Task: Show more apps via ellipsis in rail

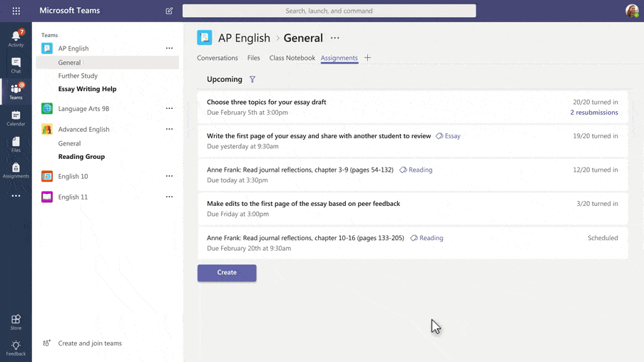Action: pos(16,196)
